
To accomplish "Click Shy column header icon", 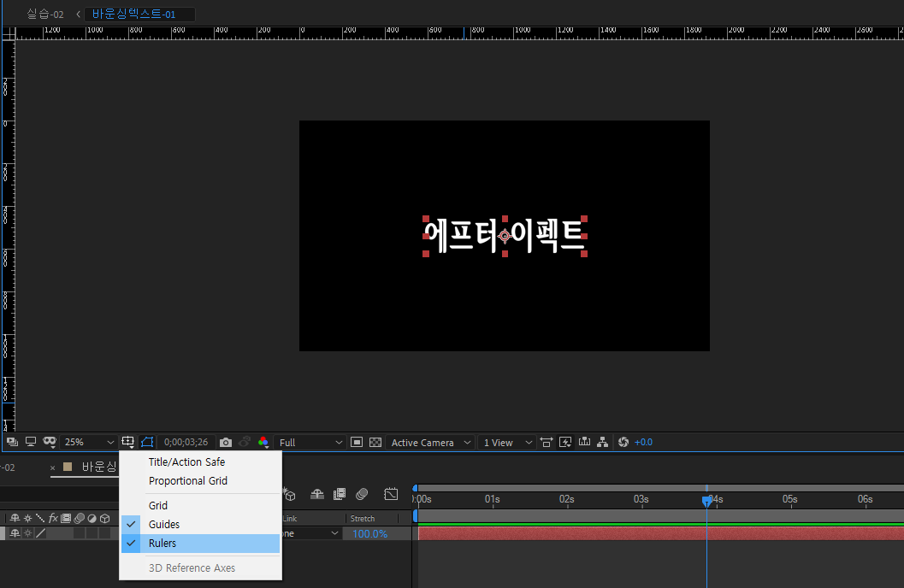I will (x=15, y=518).
